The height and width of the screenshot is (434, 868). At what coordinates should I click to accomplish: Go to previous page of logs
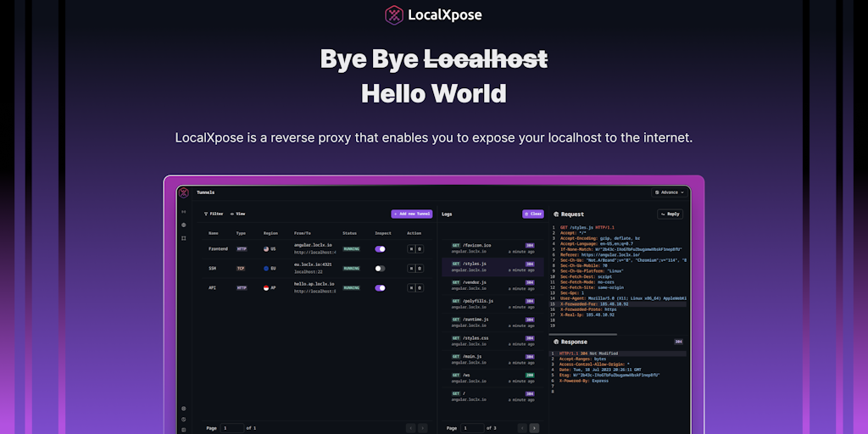pyautogui.click(x=522, y=428)
